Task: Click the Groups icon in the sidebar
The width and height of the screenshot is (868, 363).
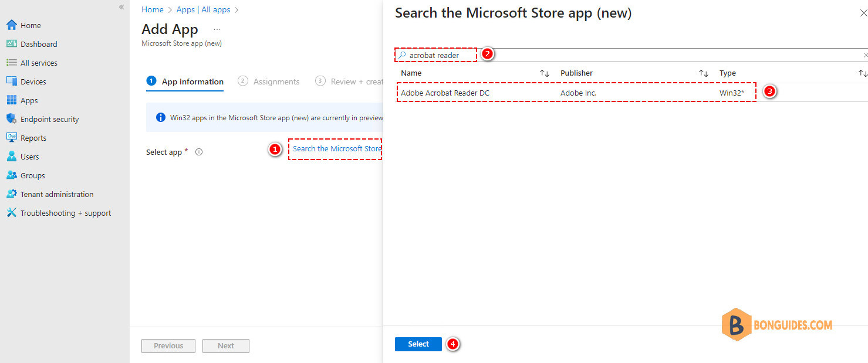Action: click(x=11, y=175)
